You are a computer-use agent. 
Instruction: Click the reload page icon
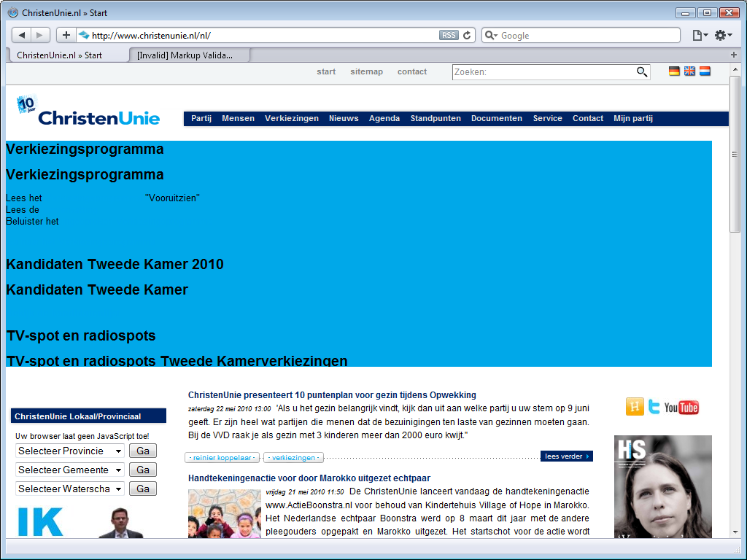468,35
